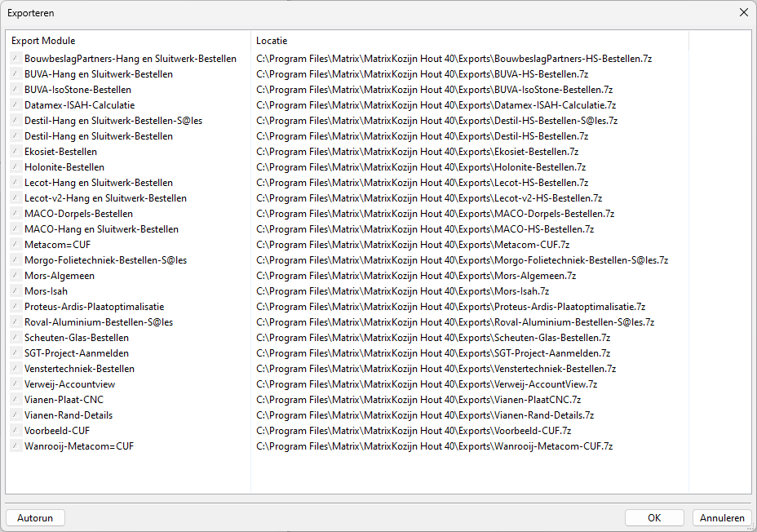This screenshot has width=757, height=532.
Task: Select the MACO-Dorpels-Bestellen module name
Action: 78,214
